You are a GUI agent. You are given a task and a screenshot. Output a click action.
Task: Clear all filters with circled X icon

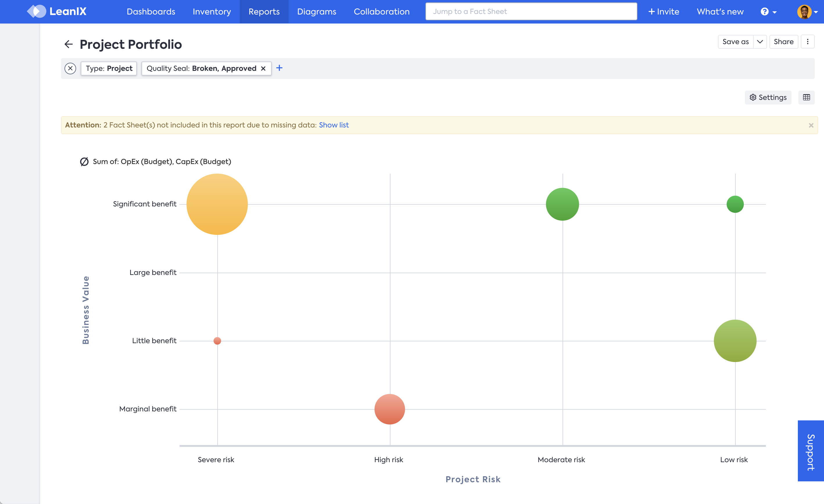click(70, 69)
